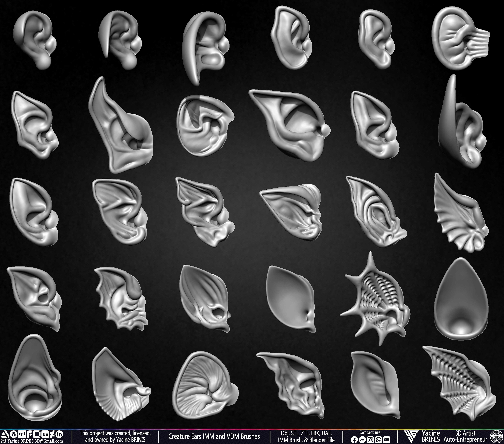Click the '3D Artist' text
Image resolution: width=504 pixels, height=444 pixels.
click(465, 433)
